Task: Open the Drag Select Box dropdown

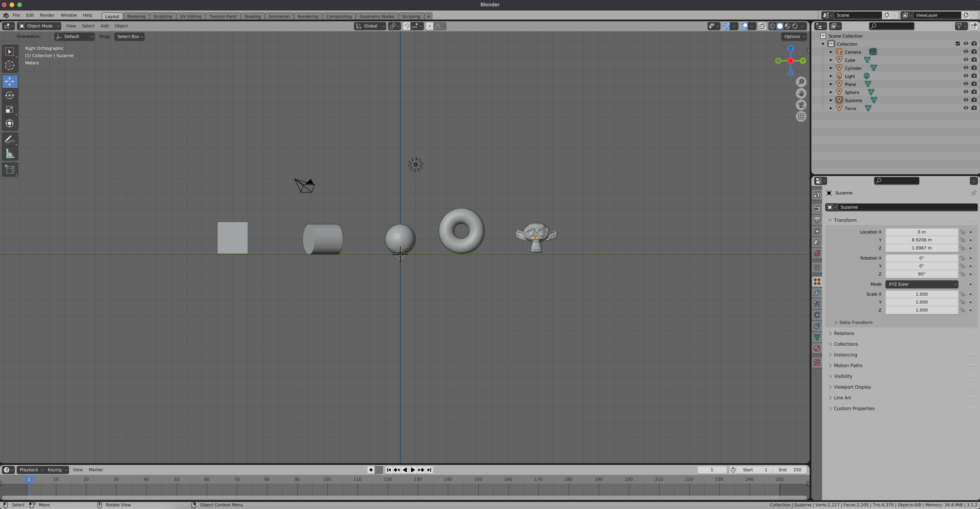Action: (129, 36)
